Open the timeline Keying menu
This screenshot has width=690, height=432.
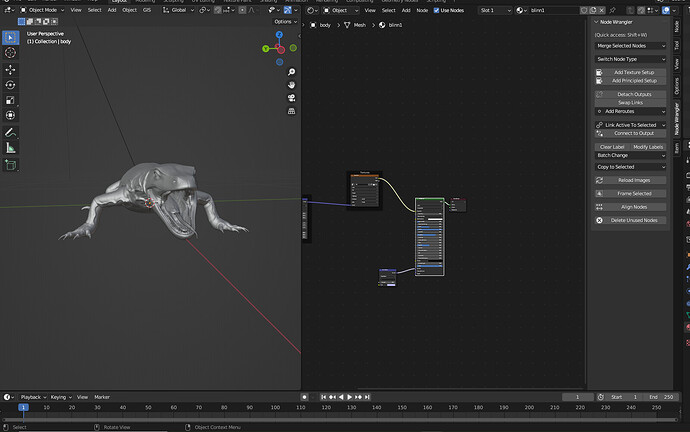click(x=61, y=397)
